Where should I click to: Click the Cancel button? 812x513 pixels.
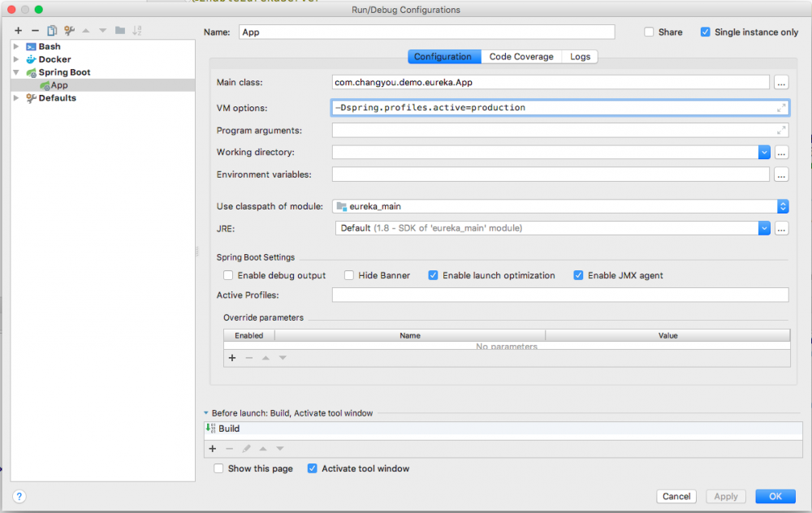pos(676,497)
